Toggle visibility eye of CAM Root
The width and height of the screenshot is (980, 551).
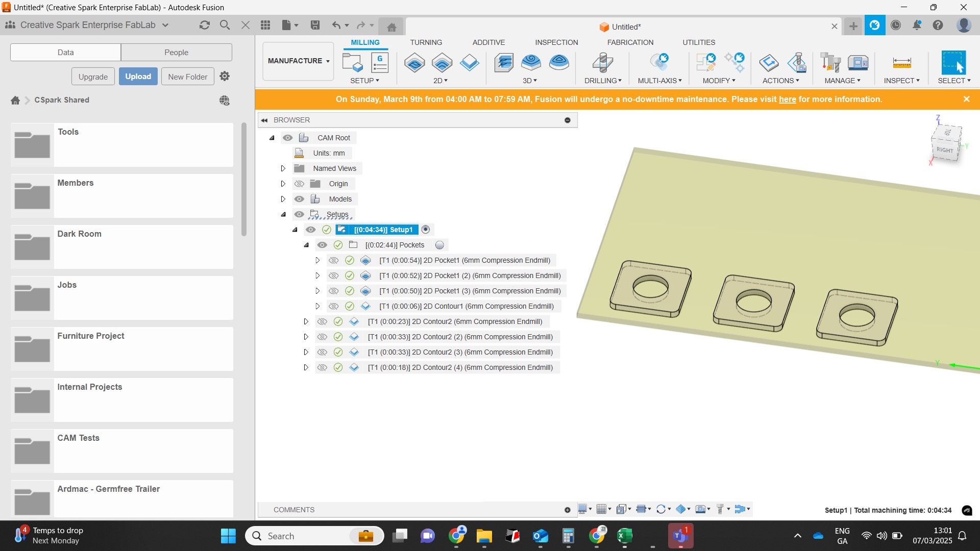[x=288, y=138]
